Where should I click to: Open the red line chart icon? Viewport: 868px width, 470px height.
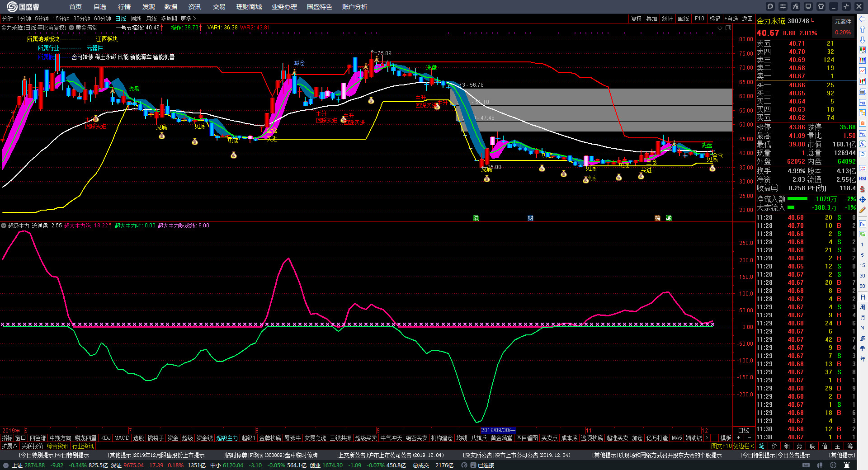point(863,71)
